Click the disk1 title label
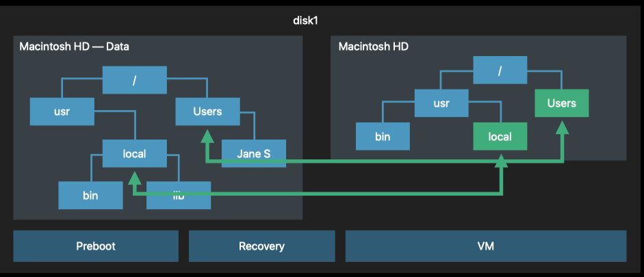The image size is (644, 277). point(305,21)
